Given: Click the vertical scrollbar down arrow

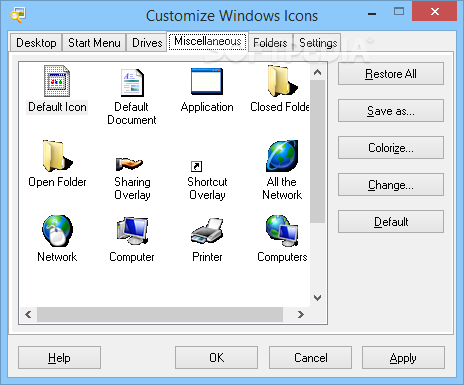Looking at the screenshot, I should click(x=318, y=297).
